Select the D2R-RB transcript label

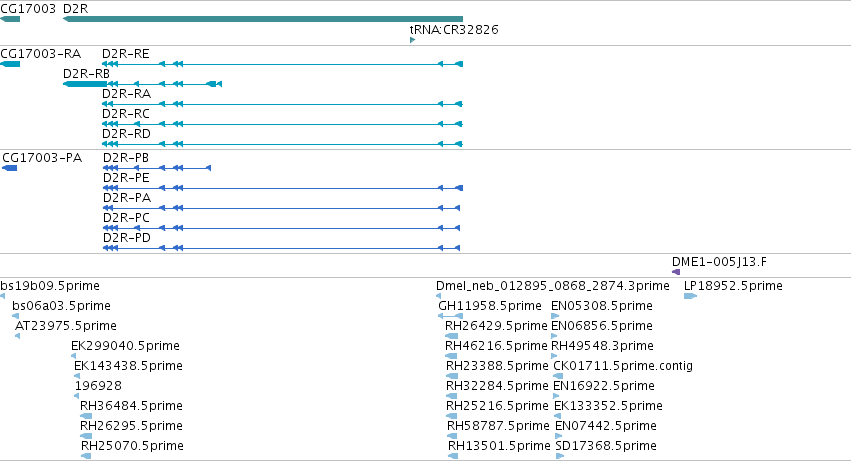coord(86,74)
